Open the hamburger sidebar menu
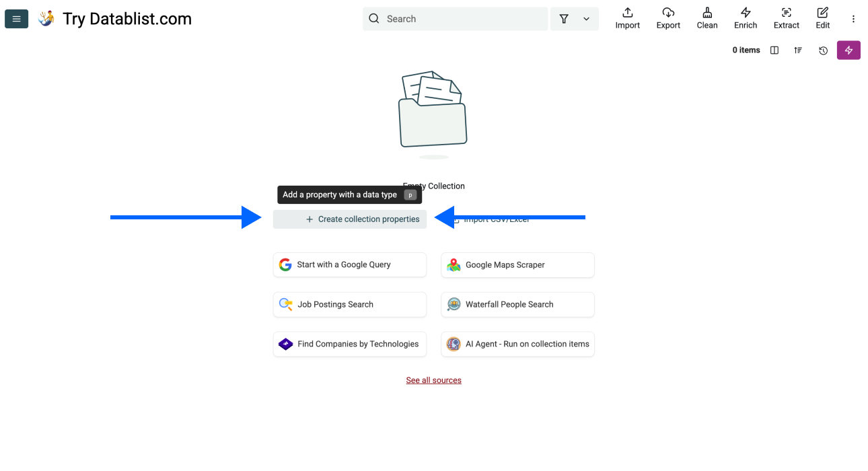868x471 pixels. point(16,19)
